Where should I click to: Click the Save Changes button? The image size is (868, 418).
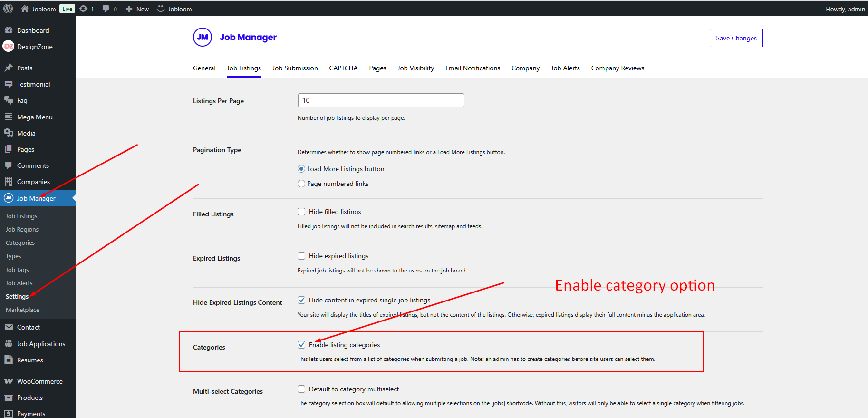(x=736, y=38)
